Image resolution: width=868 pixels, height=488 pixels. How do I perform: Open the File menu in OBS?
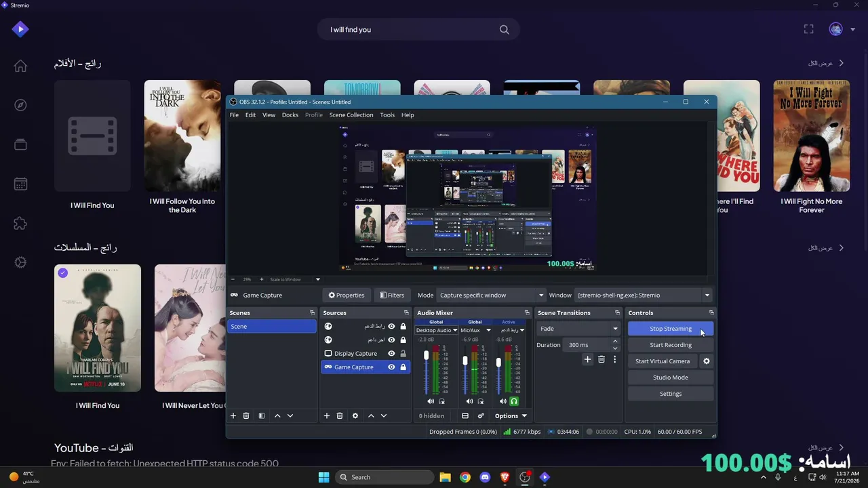(234, 115)
